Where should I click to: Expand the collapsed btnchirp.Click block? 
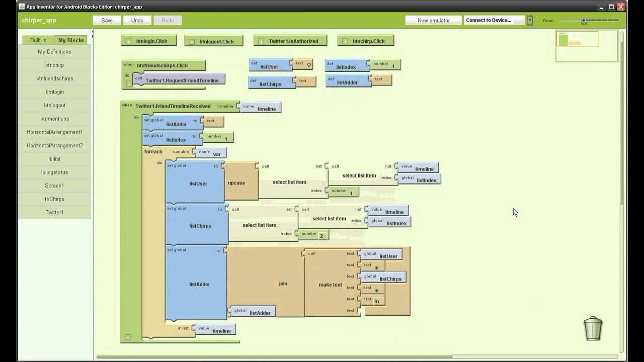tap(345, 42)
